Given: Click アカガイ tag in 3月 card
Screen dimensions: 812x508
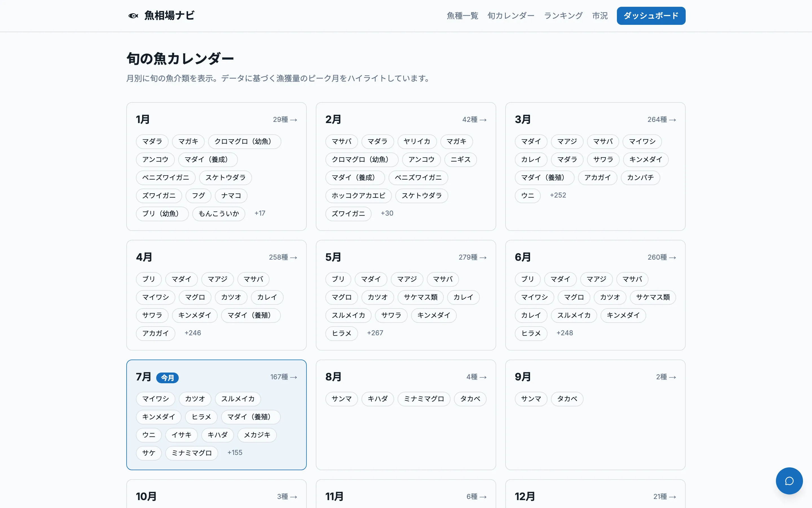Looking at the screenshot, I should pyautogui.click(x=597, y=178).
